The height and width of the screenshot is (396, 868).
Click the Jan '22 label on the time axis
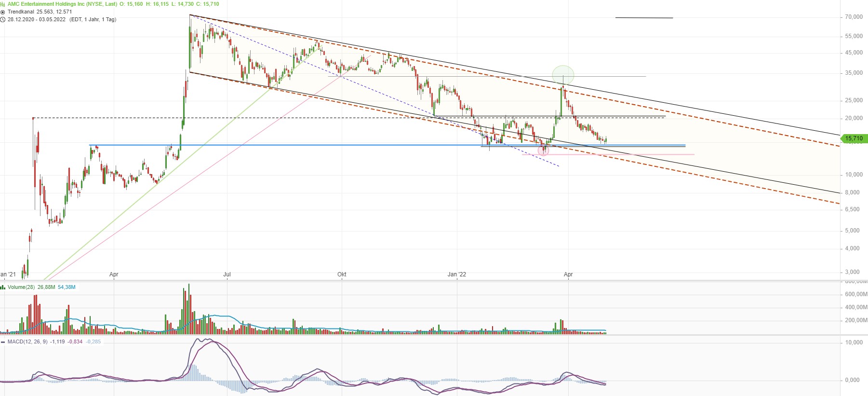pyautogui.click(x=457, y=274)
